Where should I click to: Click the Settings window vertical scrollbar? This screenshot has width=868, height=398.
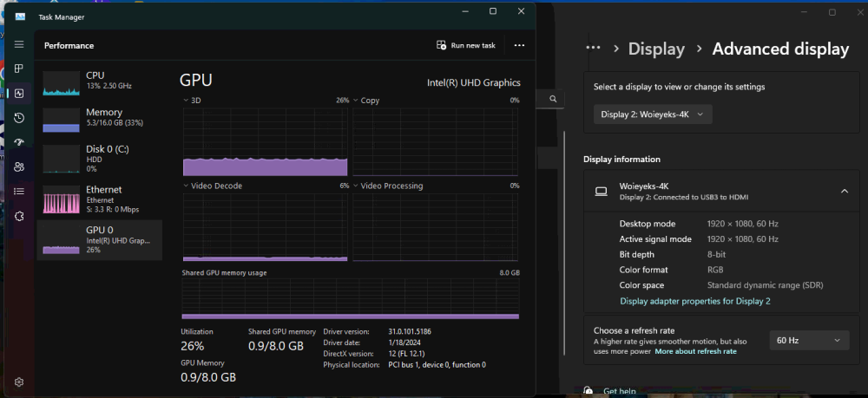coord(563,243)
